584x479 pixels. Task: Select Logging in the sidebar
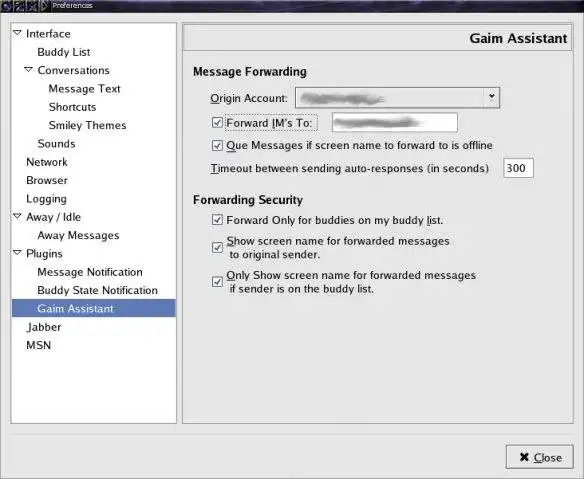(x=47, y=199)
